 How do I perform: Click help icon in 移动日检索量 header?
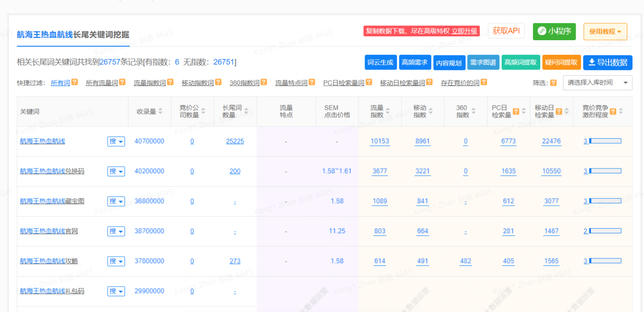(559, 111)
